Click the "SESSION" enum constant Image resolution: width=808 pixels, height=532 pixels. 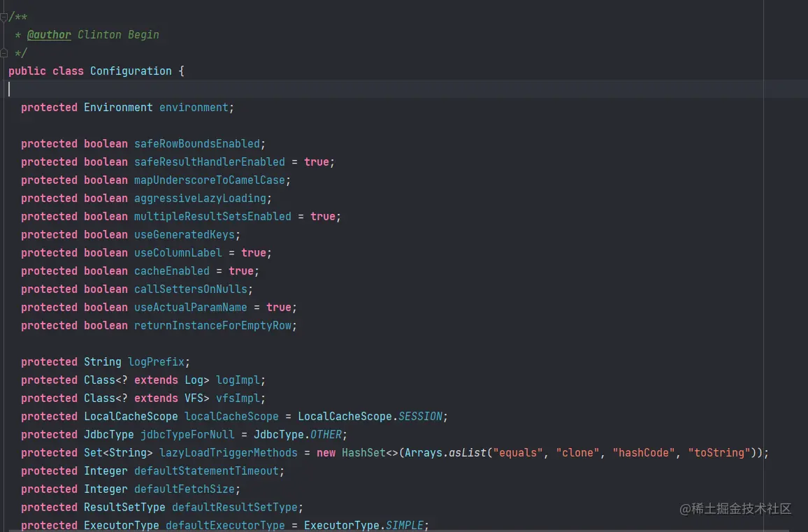pos(421,416)
